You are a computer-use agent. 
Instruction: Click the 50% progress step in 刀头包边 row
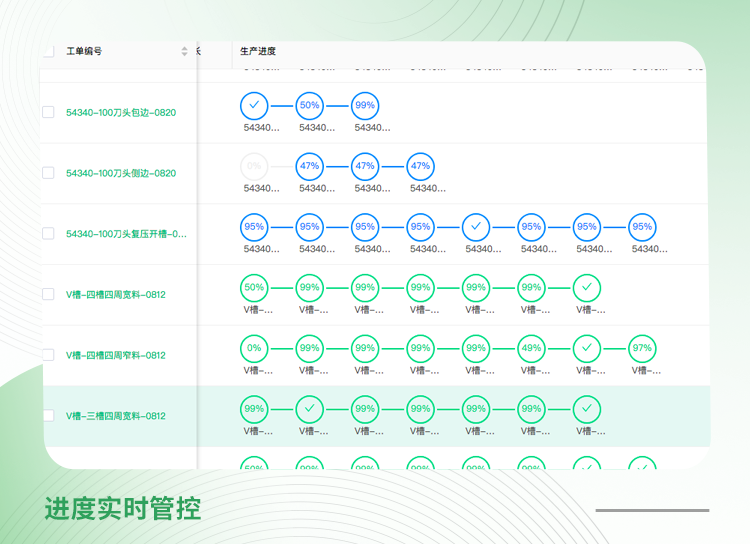309,106
